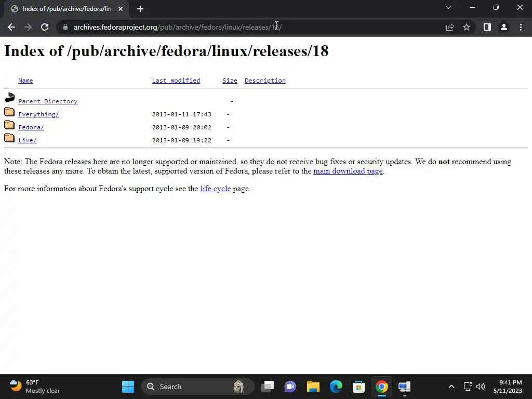Screen dimensions: 532x399
Task: Open network status in system tray
Action: [x=468, y=387]
